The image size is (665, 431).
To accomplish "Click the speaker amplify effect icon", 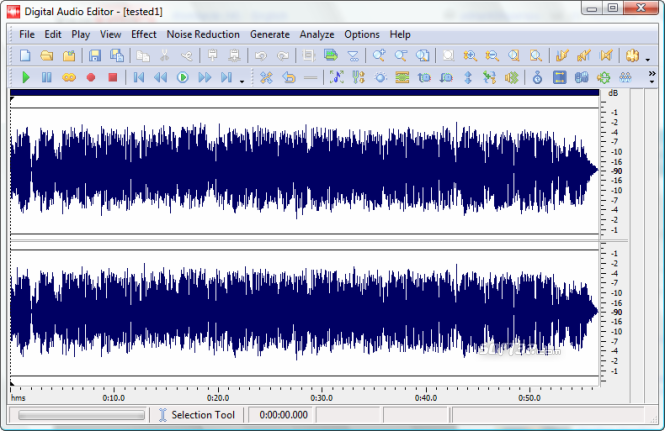I will click(x=512, y=77).
